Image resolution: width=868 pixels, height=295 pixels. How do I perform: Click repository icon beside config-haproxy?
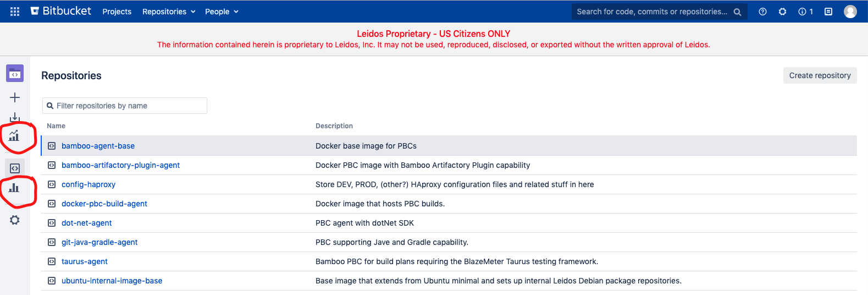(52, 184)
